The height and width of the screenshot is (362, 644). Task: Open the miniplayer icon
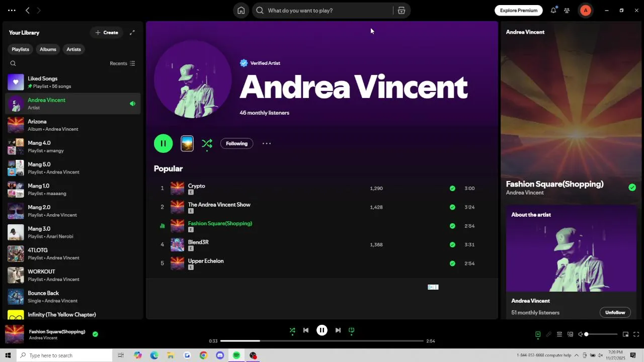[x=626, y=334]
